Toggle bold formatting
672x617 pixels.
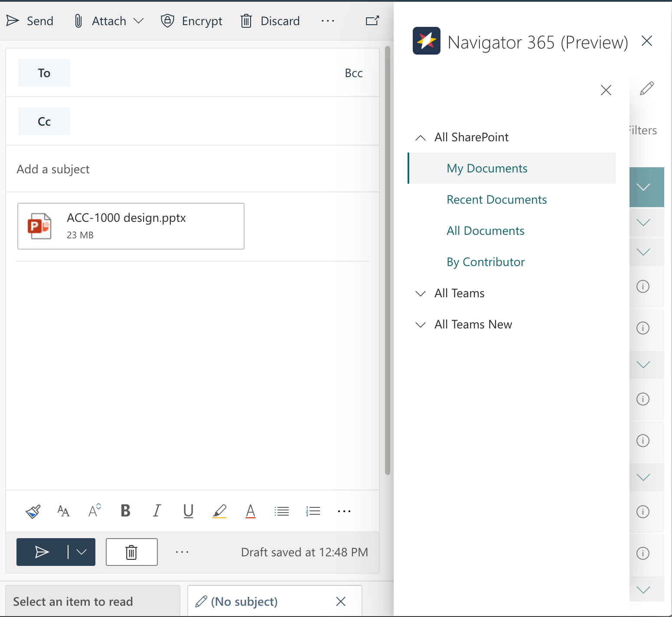click(x=126, y=511)
